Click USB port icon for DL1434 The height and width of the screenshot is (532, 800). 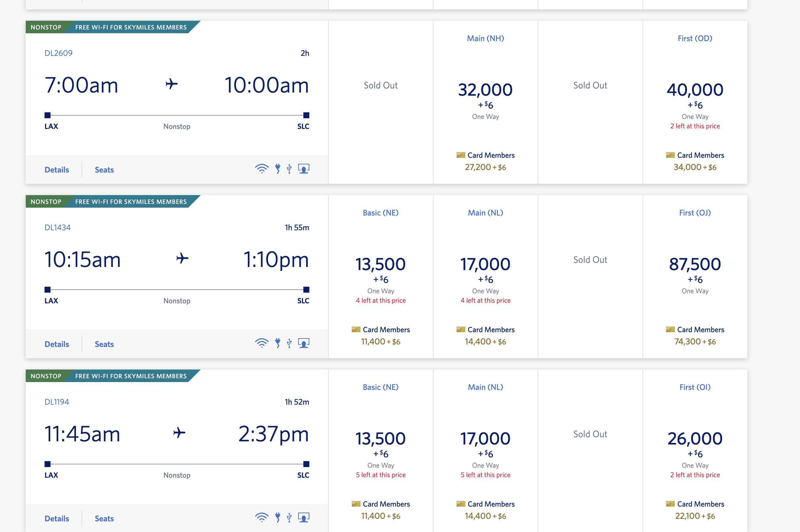point(289,343)
